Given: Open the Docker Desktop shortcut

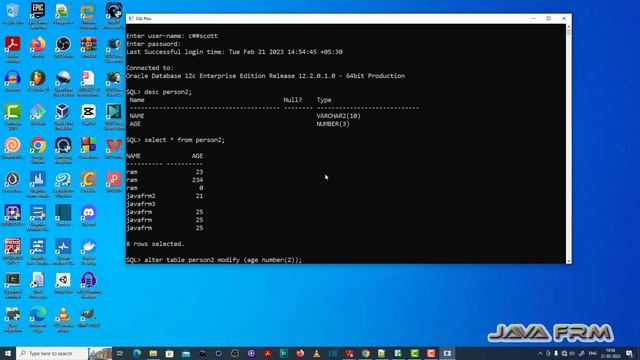Looking at the screenshot, I should click(x=88, y=249).
